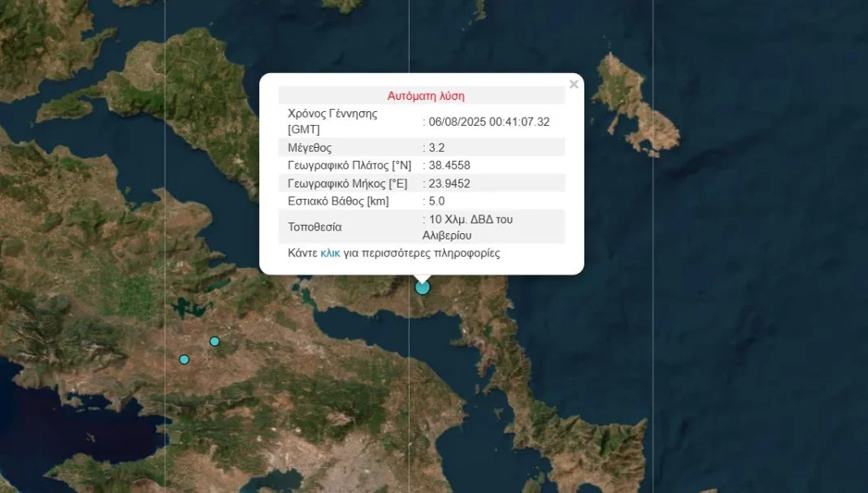Click the "Μέγεθος" row label
The image size is (868, 493).
tap(310, 148)
